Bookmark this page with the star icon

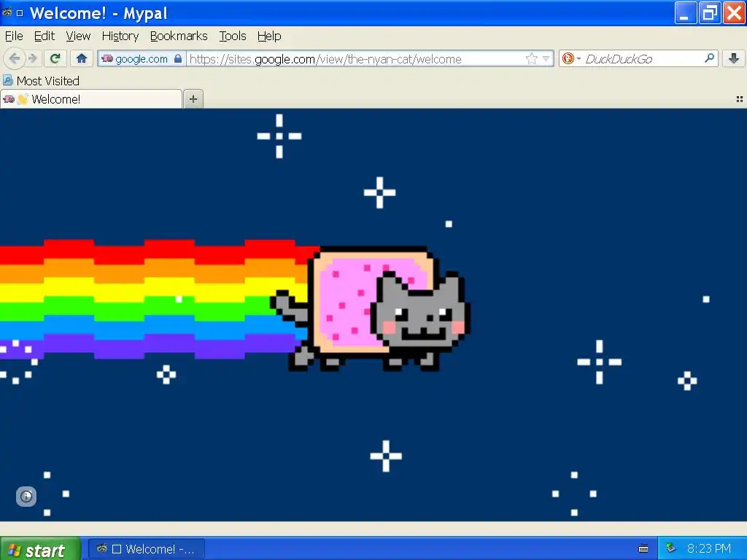pos(532,59)
